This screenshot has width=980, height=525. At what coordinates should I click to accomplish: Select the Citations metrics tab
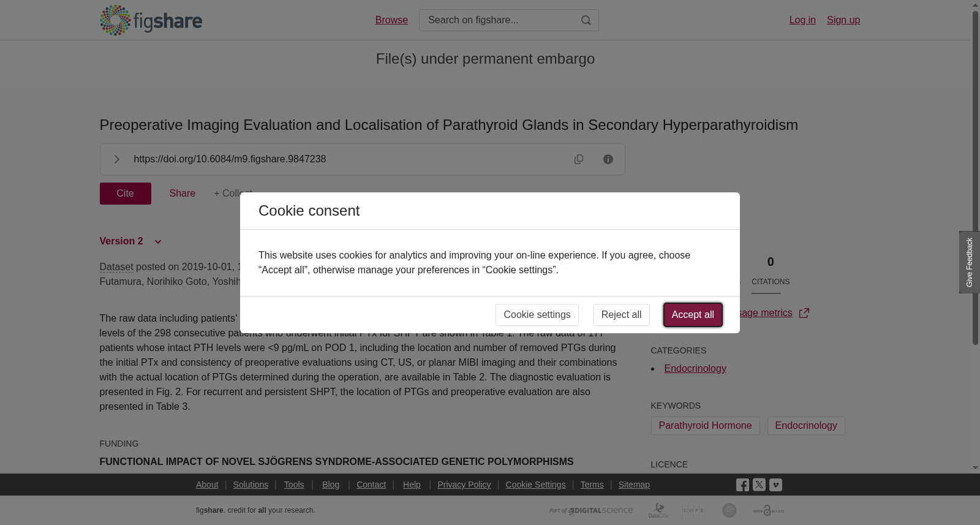click(771, 271)
